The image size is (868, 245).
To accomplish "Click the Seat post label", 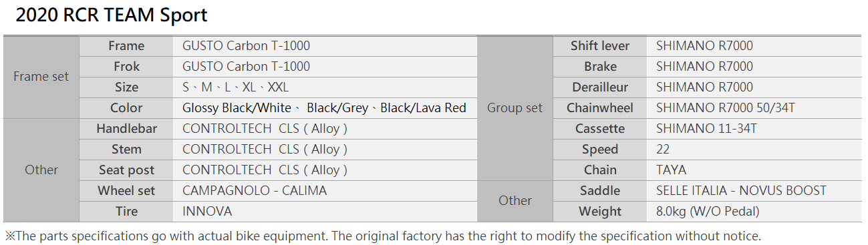I will (x=126, y=170).
